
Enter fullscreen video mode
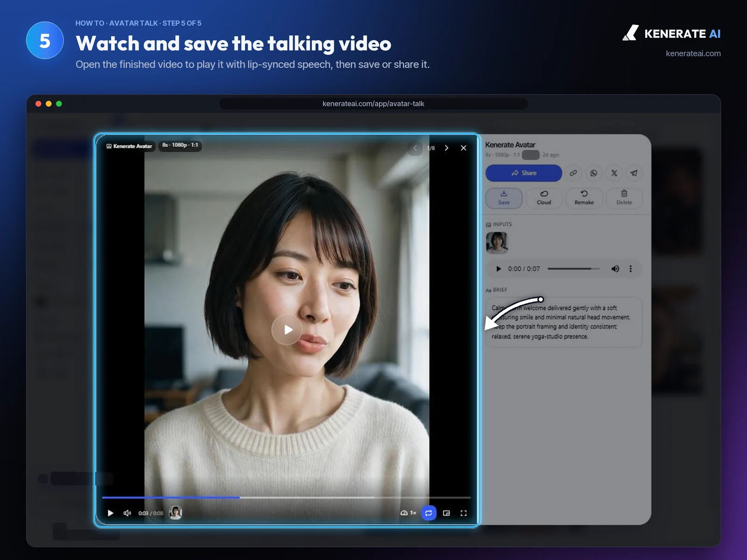pos(464,513)
